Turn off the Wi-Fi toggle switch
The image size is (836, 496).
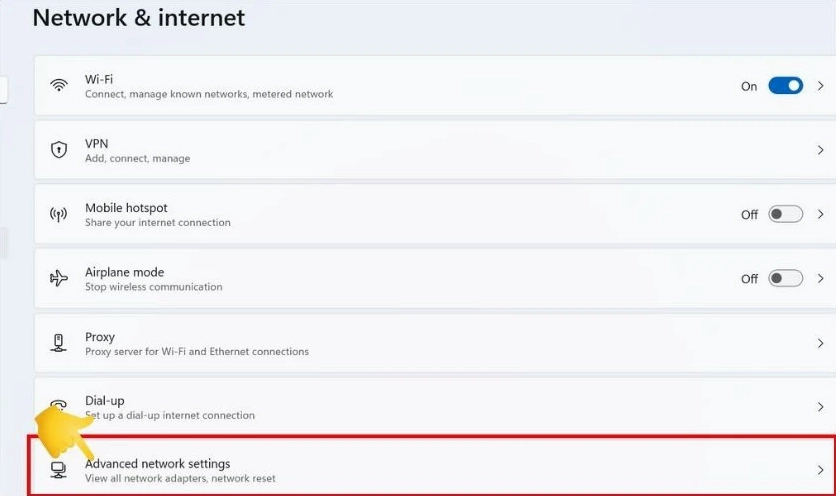tap(785, 86)
